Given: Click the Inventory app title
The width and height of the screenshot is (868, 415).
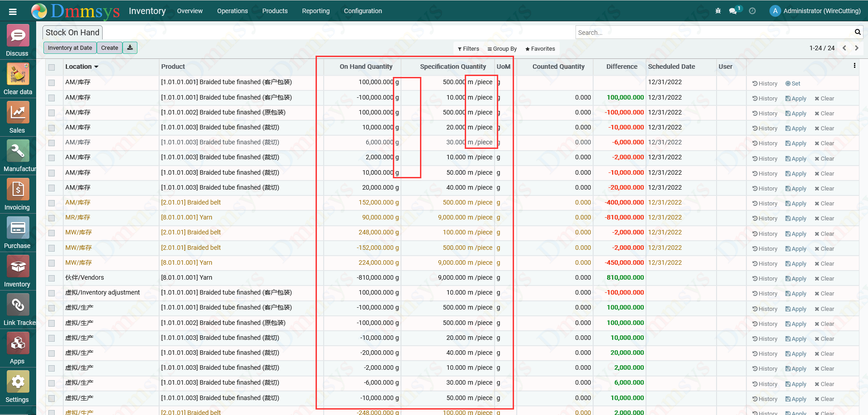Looking at the screenshot, I should 147,11.
